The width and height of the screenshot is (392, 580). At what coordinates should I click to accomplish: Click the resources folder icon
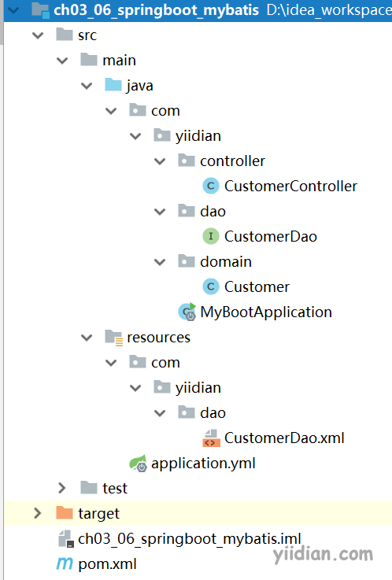(113, 338)
